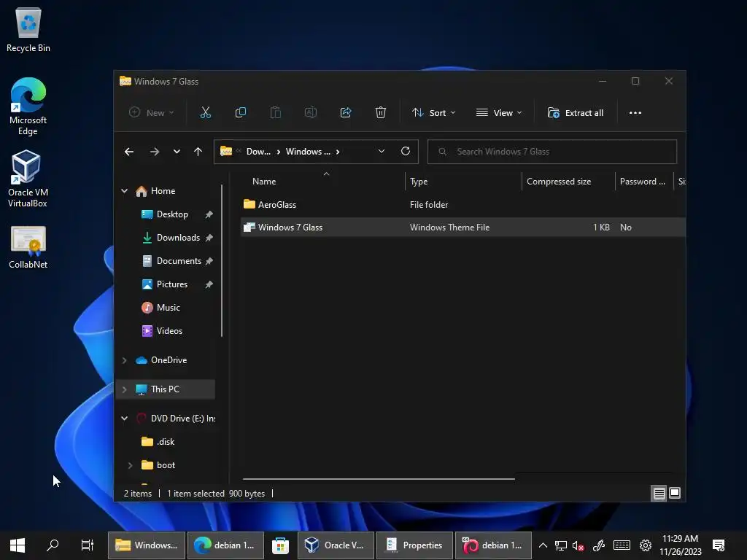Select the .disk folder in tree
The width and height of the screenshot is (747, 560).
(x=166, y=442)
